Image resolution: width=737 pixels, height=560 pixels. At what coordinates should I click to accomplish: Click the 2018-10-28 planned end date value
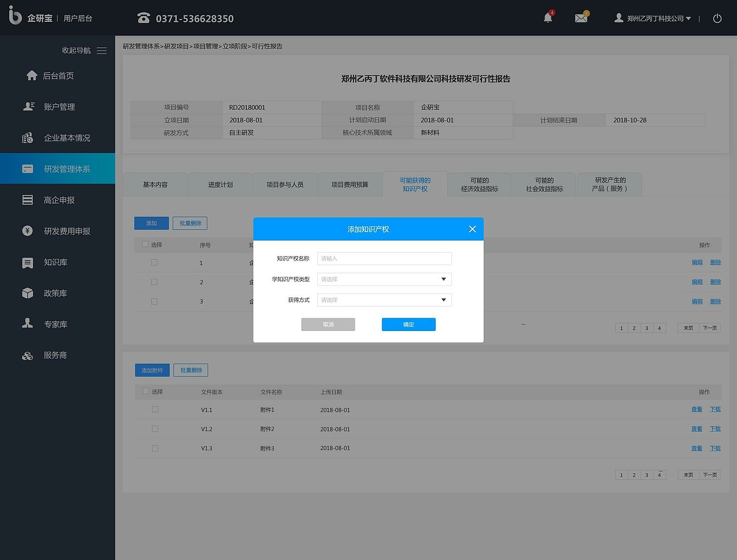tap(630, 120)
